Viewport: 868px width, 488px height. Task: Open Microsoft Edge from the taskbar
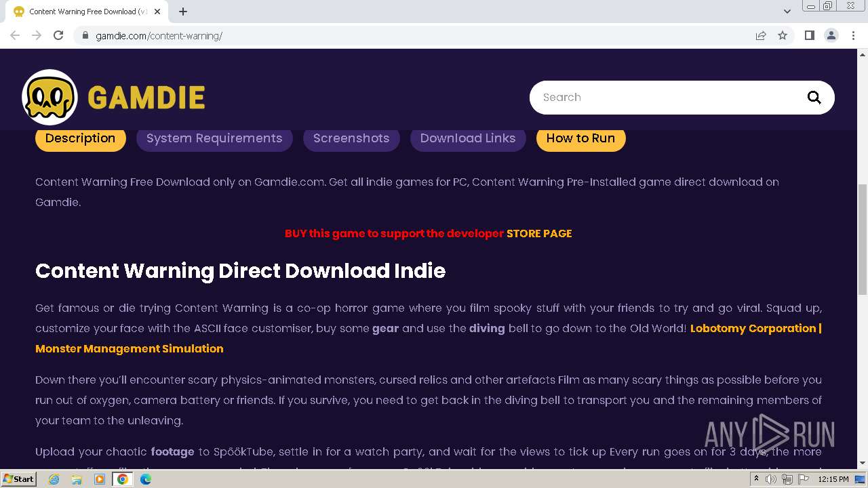pyautogui.click(x=146, y=479)
